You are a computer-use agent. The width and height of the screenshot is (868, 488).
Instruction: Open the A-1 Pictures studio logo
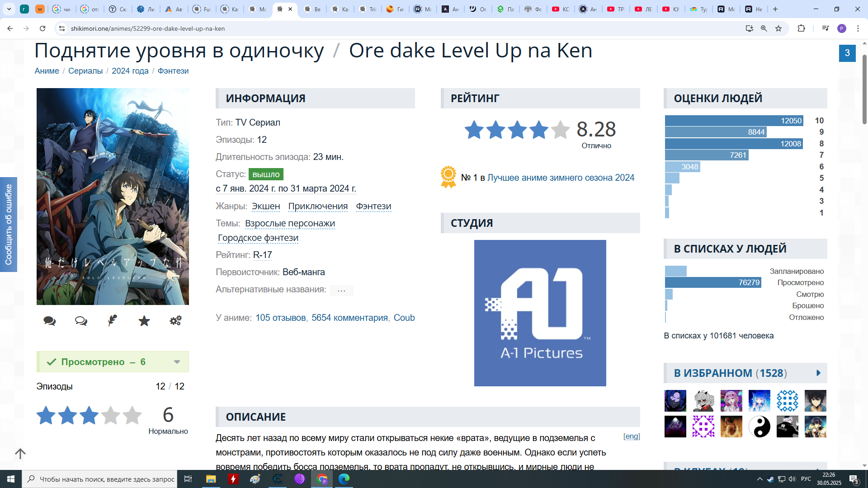540,313
